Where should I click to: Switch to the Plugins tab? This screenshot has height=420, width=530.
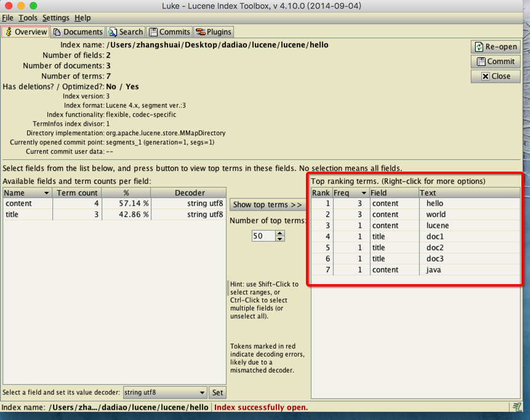click(x=214, y=32)
